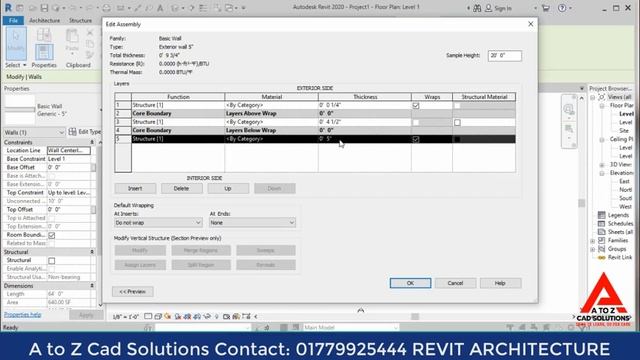Click the Cut scissors icon in Clipboard panel
Viewport: 640px width, 360px height.
(x=90, y=32)
